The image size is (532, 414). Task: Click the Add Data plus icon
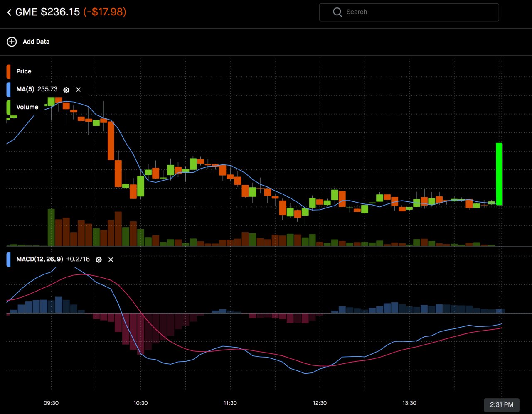(x=12, y=42)
